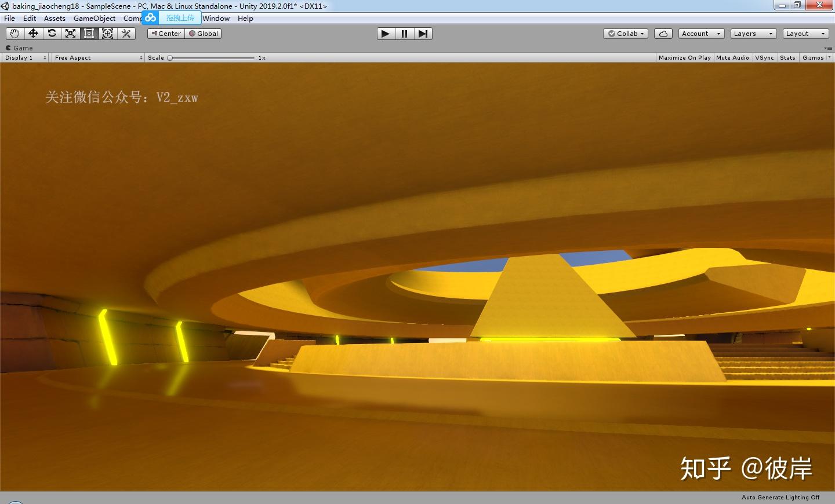
Task: Open the Layers dropdown
Action: pos(753,34)
